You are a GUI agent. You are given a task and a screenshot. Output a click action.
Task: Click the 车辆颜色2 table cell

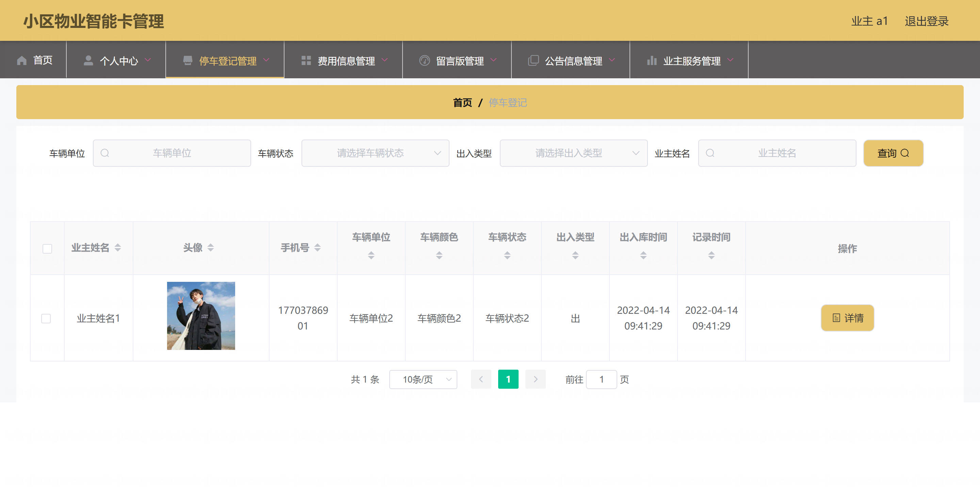click(439, 318)
